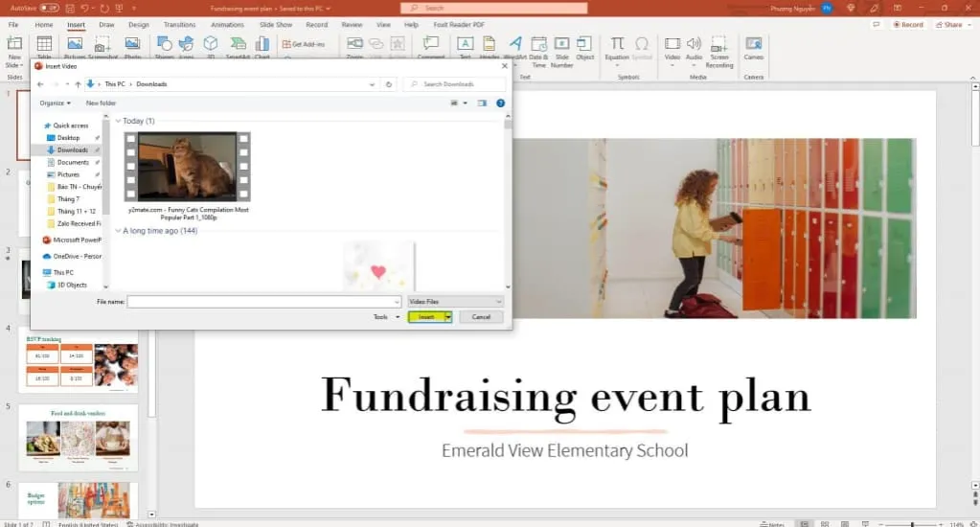
Task: Click the Video icon in Media group
Action: pyautogui.click(x=672, y=45)
